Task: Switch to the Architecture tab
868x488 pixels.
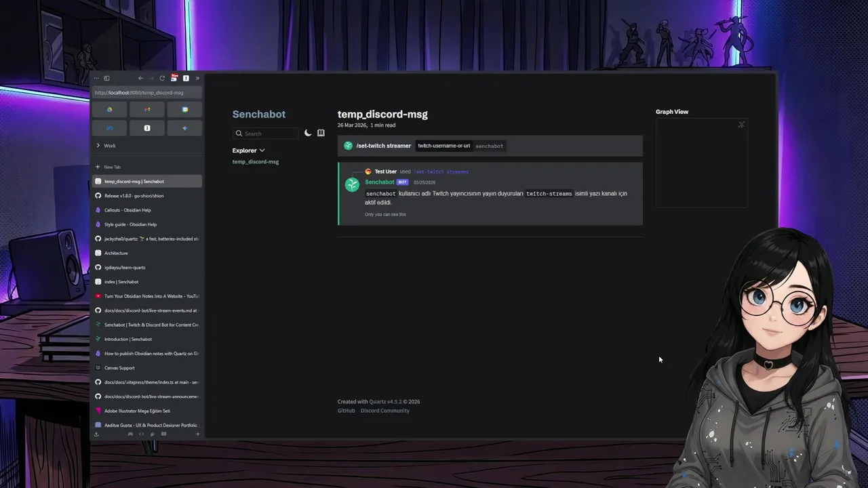Action: click(147, 253)
